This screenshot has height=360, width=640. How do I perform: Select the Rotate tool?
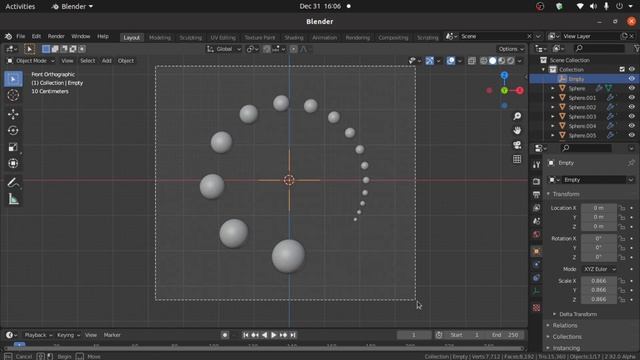(13, 131)
